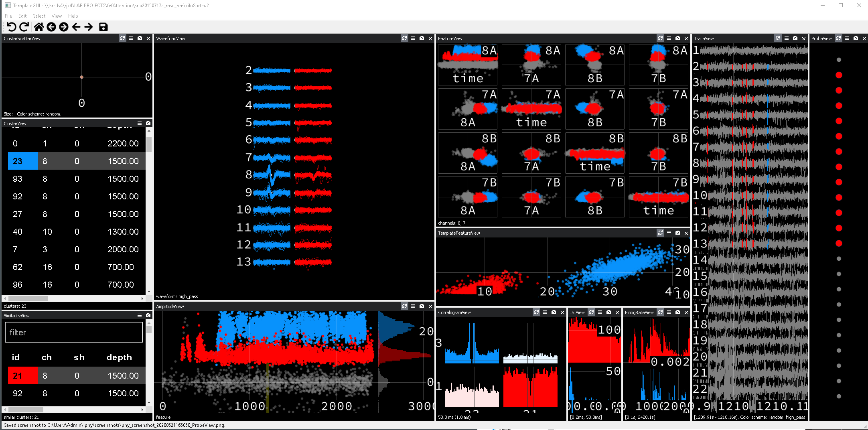The height and width of the screenshot is (430, 868).
Task: Refresh the AmplitudeView panel
Action: coord(404,306)
